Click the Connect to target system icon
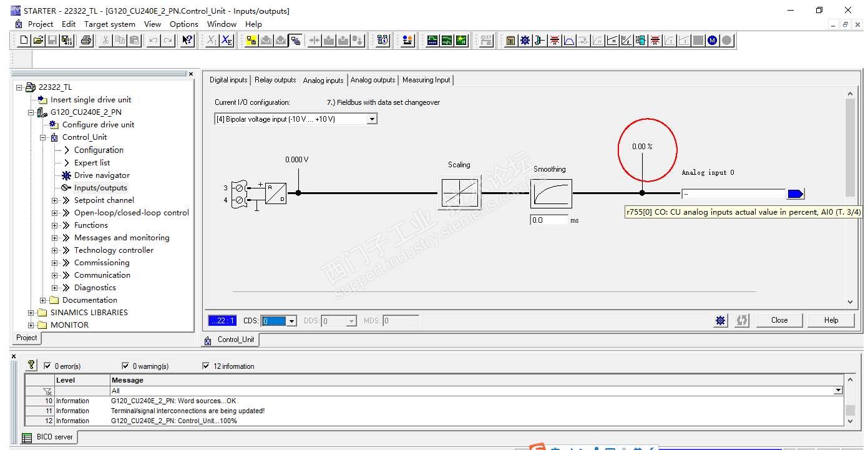868x450 pixels. (251, 41)
